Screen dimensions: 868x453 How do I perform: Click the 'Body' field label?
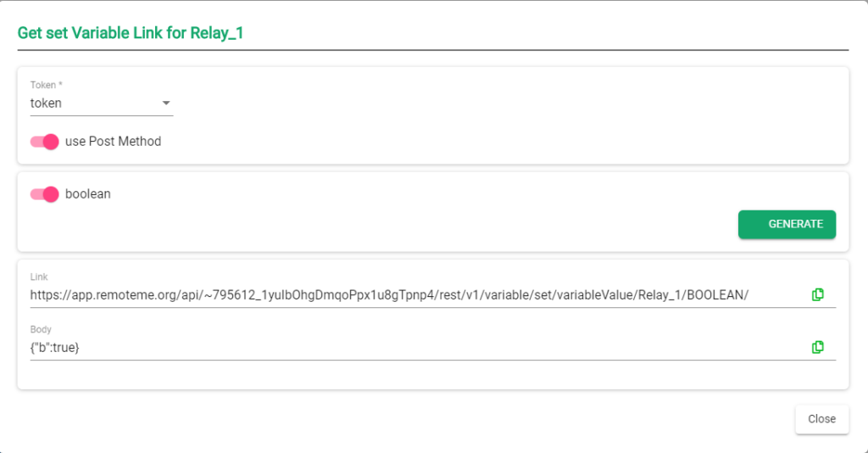click(x=41, y=329)
